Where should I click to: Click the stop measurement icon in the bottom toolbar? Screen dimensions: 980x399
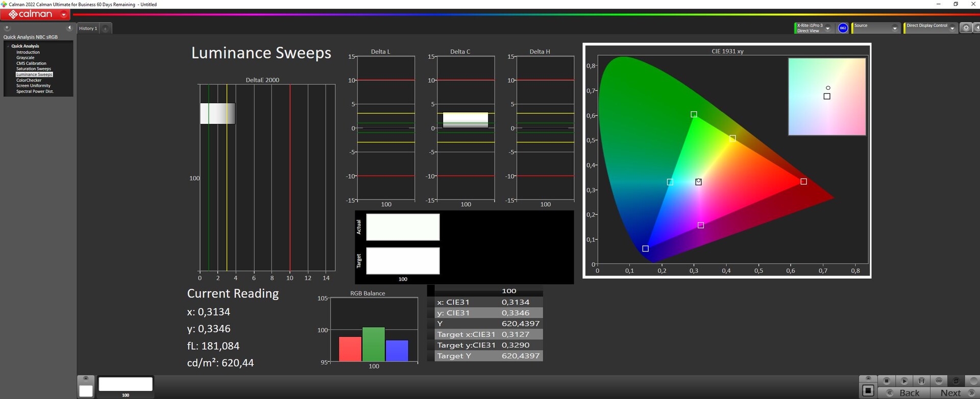(x=887, y=381)
